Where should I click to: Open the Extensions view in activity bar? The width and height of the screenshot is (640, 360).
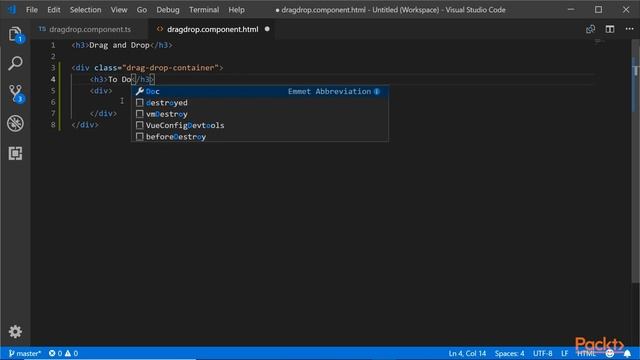click(x=16, y=153)
